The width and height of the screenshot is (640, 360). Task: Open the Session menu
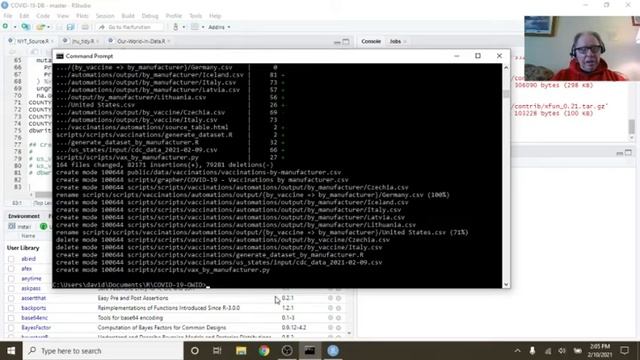point(105,16)
